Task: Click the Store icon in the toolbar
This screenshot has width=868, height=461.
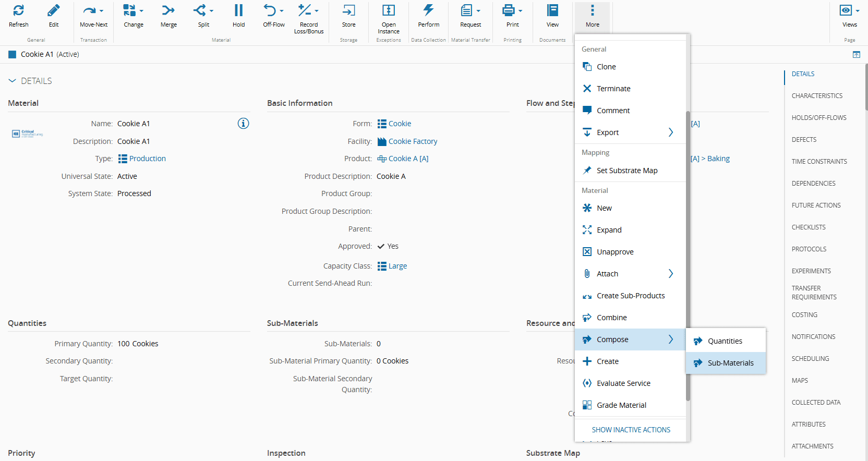Action: [x=348, y=11]
